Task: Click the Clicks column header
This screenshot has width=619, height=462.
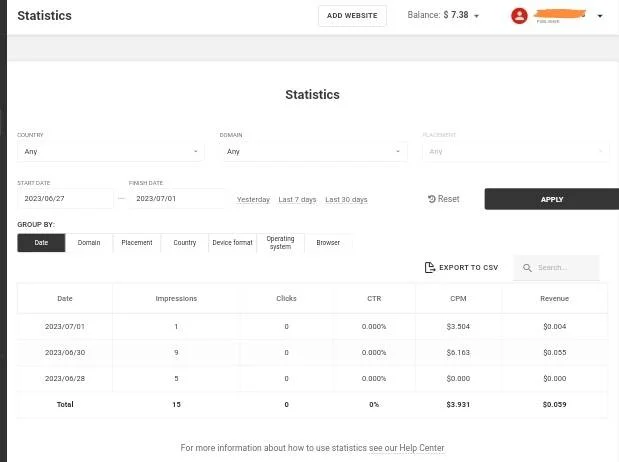Action: tap(286, 299)
